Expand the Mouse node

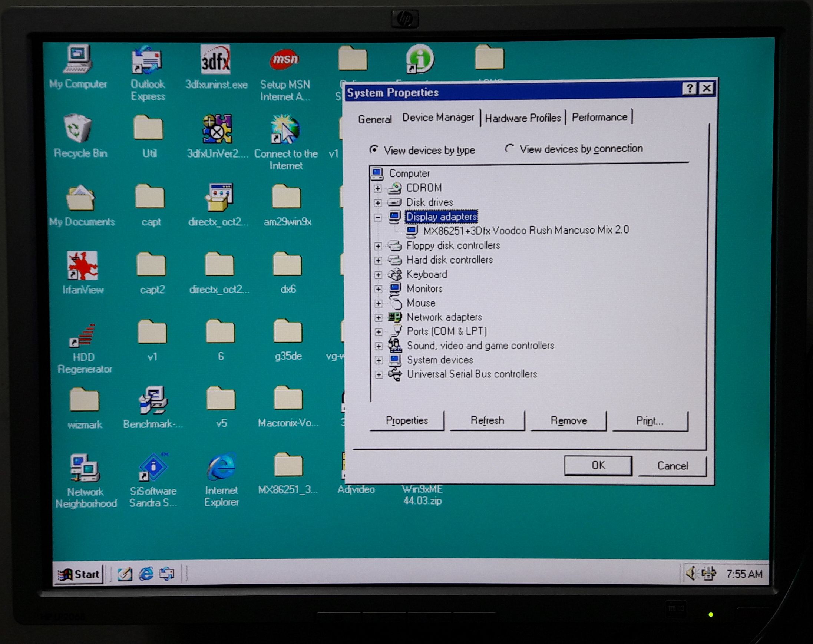click(379, 304)
